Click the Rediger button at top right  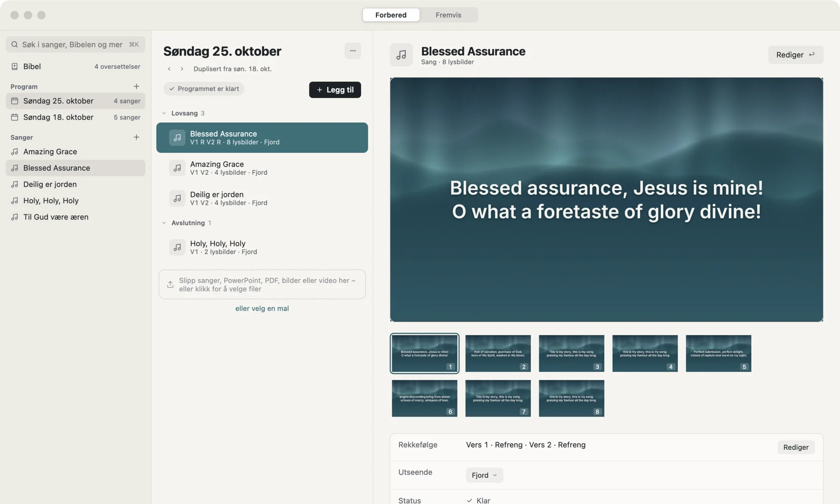pyautogui.click(x=796, y=55)
